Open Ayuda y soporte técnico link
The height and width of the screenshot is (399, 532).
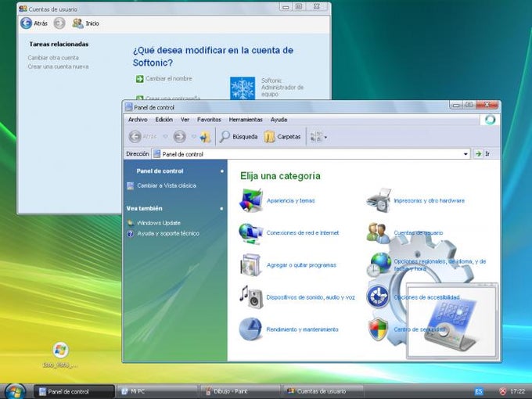click(168, 233)
